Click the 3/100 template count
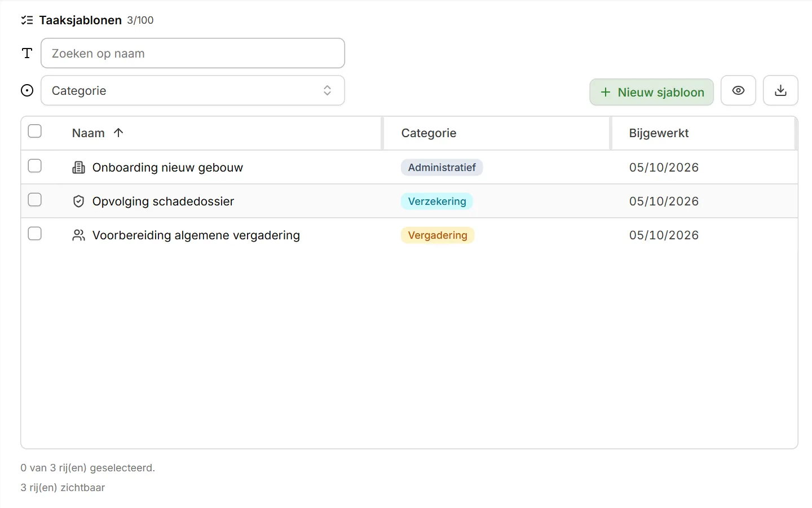This screenshot has width=812, height=508. pos(140,20)
